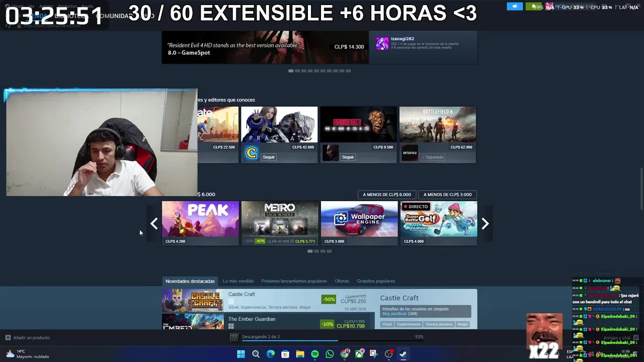The width and height of the screenshot is (644, 362).
Task: Click the Magia tag in Castle Craft panel
Action: point(462,324)
